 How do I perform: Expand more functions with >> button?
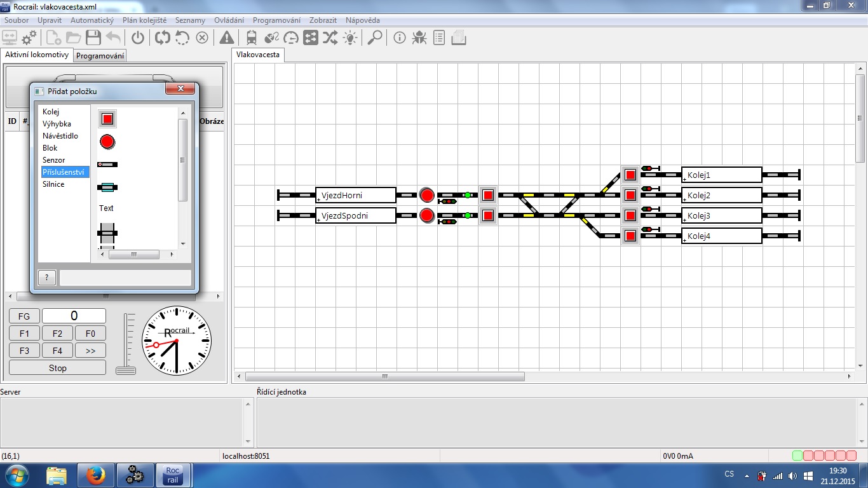click(x=90, y=350)
